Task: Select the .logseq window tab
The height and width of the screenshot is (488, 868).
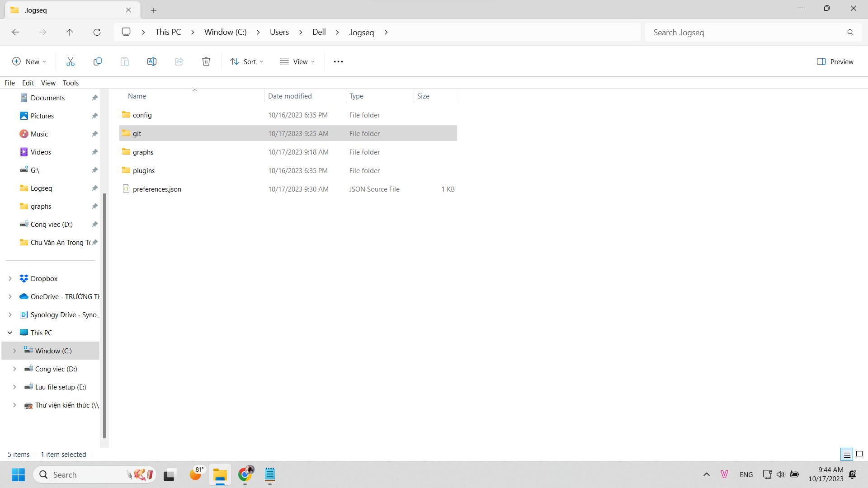Action: (x=72, y=10)
